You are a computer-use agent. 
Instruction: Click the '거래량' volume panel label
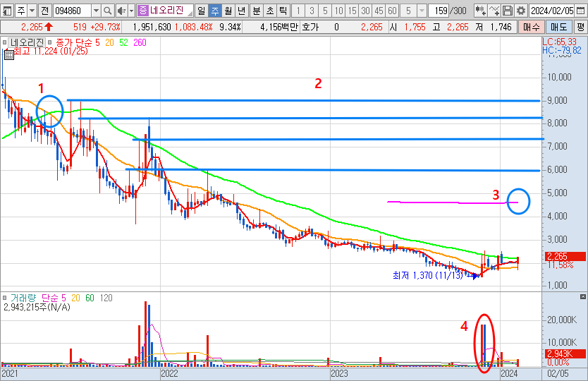click(23, 298)
